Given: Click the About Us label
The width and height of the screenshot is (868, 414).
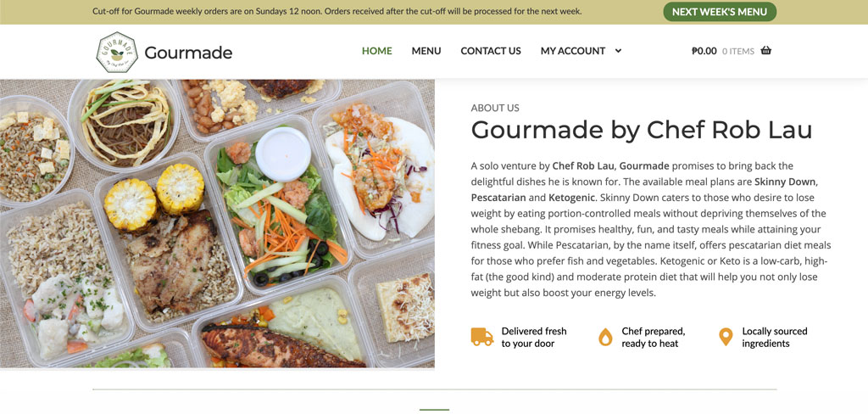Looking at the screenshot, I should click(x=495, y=108).
